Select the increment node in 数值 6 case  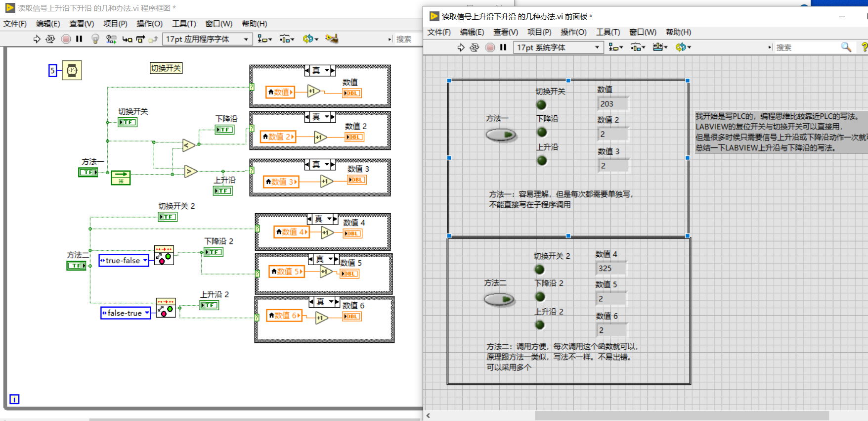pyautogui.click(x=322, y=318)
